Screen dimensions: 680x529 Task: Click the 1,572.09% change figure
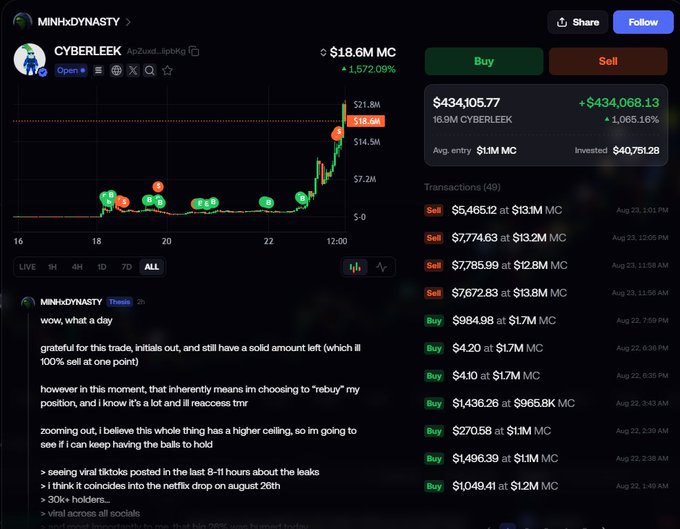[372, 69]
